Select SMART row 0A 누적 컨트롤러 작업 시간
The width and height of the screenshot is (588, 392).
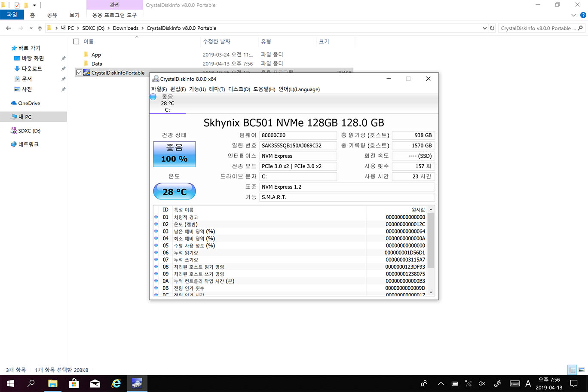290,281
